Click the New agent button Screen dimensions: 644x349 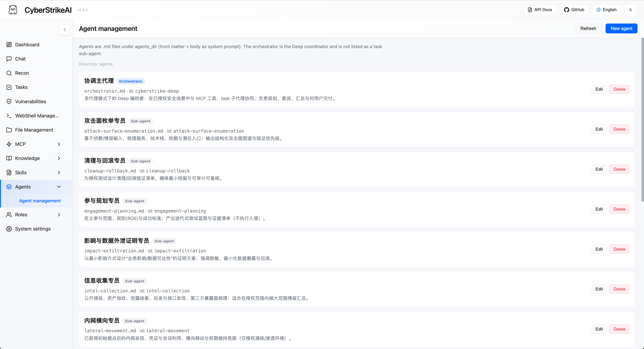(x=621, y=29)
